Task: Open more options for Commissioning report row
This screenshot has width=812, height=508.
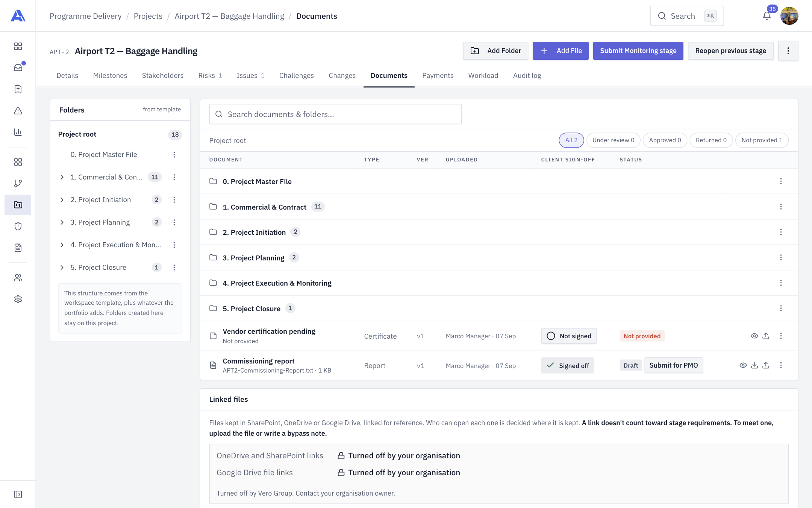Action: [x=781, y=365]
